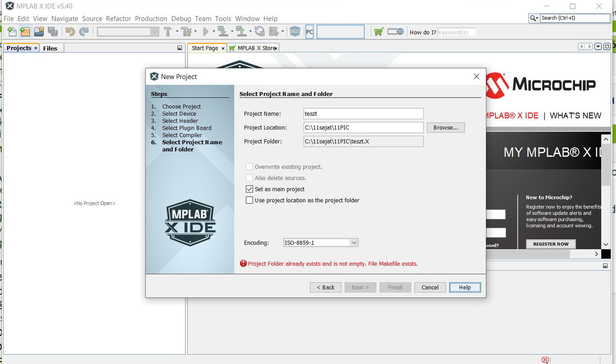Expand Read Device Memory dropdown arrow
Viewport: 616px width, 364px height.
[250, 32]
